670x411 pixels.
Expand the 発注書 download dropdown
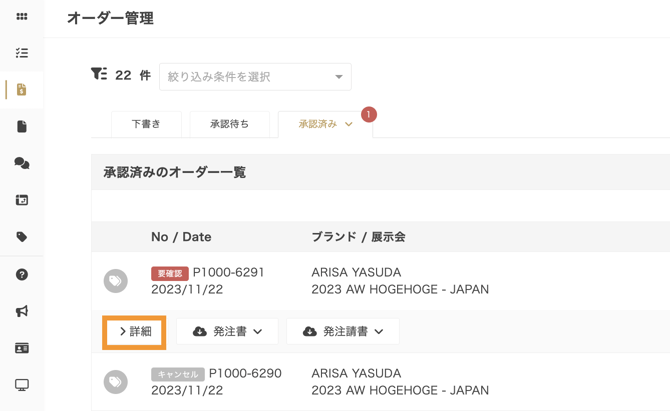point(228,332)
